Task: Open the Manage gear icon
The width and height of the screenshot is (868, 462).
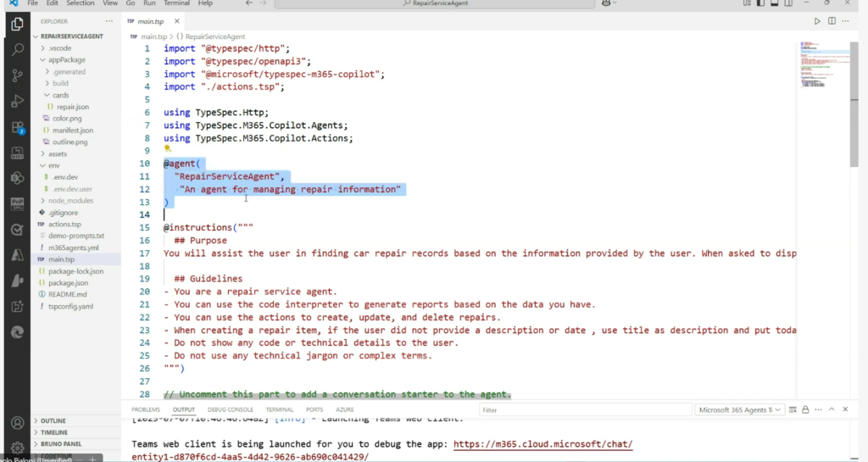Action: (17, 447)
